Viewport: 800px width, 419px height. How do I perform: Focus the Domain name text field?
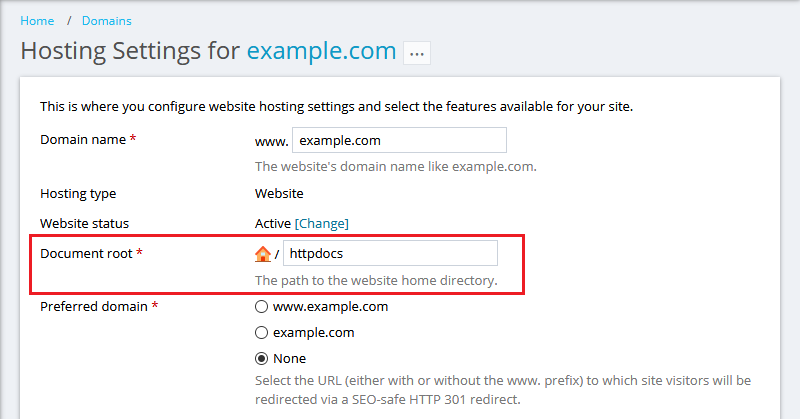(x=399, y=140)
